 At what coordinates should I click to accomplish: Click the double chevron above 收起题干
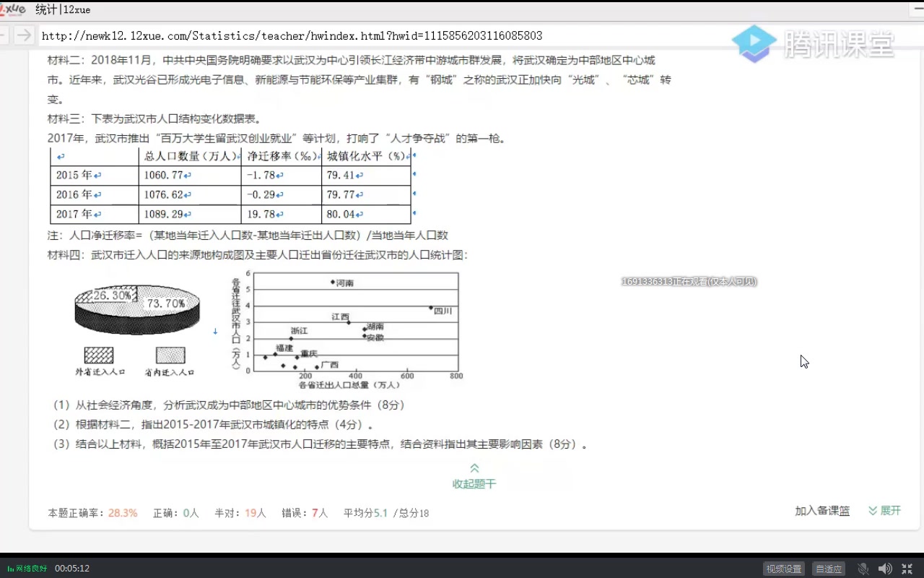[474, 468]
